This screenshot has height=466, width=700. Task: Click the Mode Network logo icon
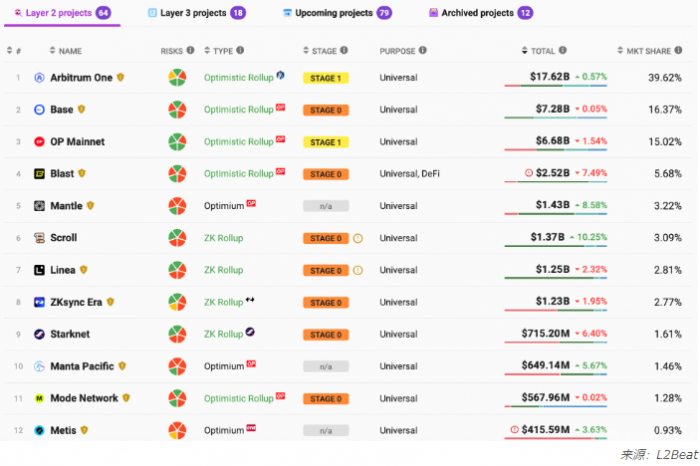(39, 398)
